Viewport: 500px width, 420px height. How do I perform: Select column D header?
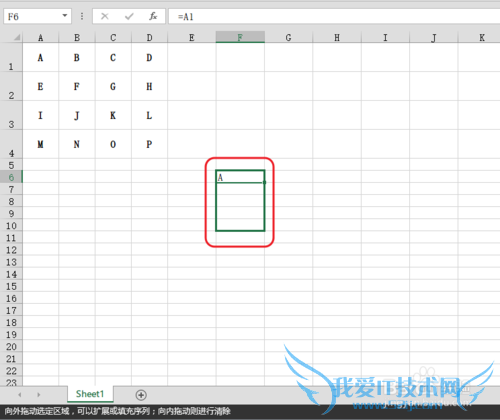coord(149,38)
